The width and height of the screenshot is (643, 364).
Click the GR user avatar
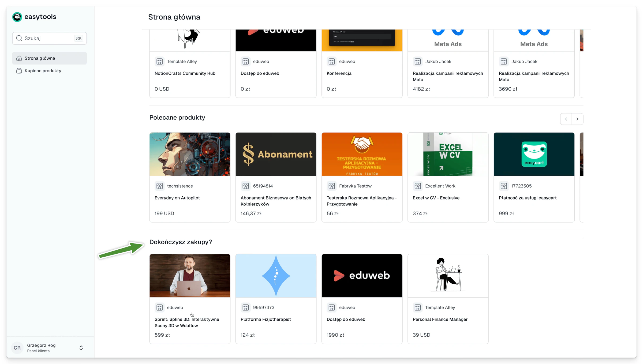(x=17, y=348)
